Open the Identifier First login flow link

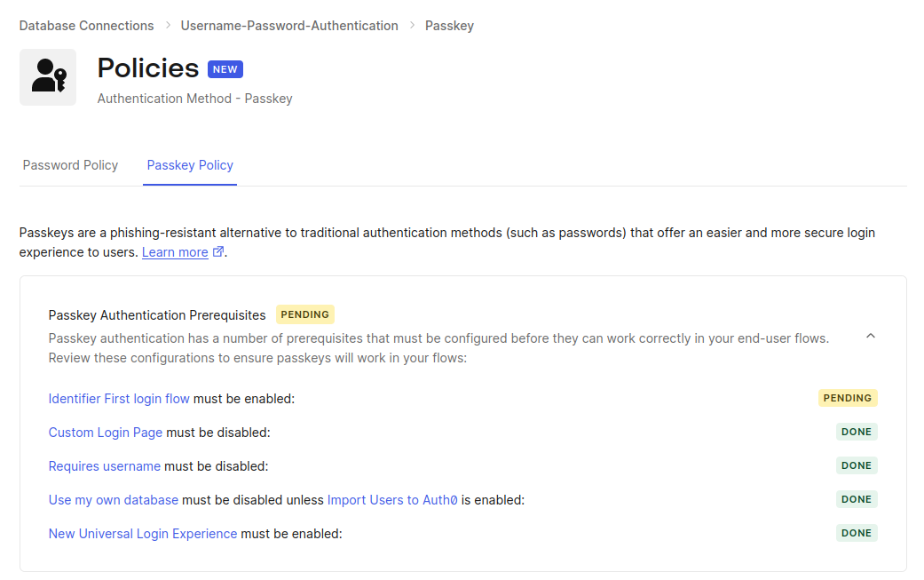pos(119,399)
